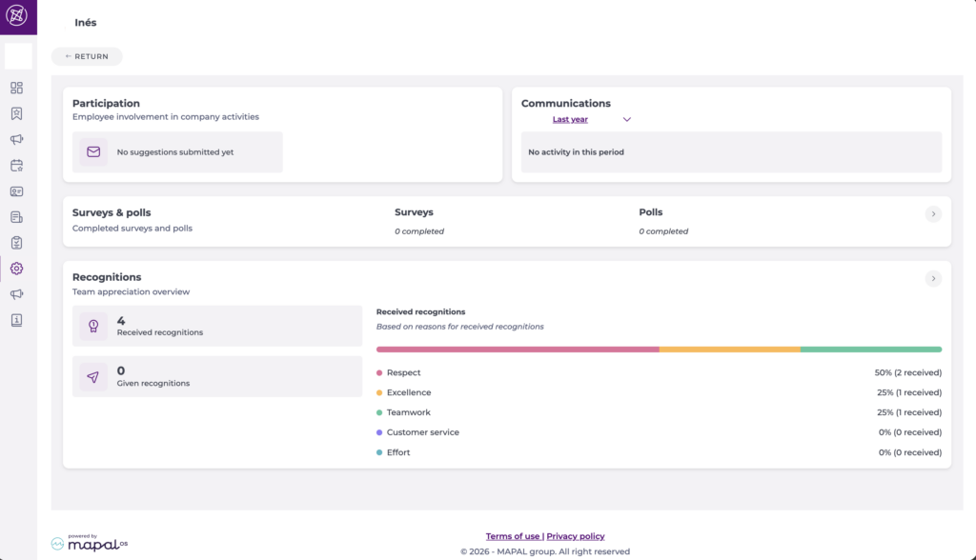Click the lower megaphone sidebar icon
Image resolution: width=976 pixels, height=560 pixels.
point(17,294)
